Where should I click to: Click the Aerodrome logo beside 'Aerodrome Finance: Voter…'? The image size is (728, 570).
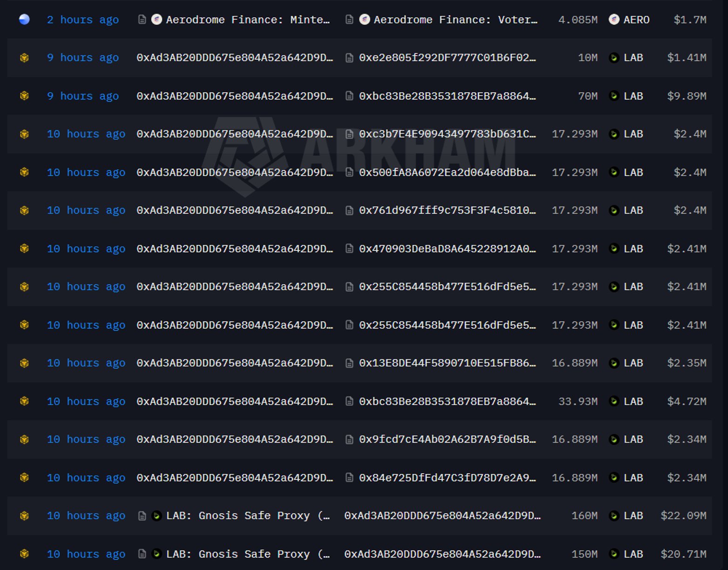click(365, 20)
